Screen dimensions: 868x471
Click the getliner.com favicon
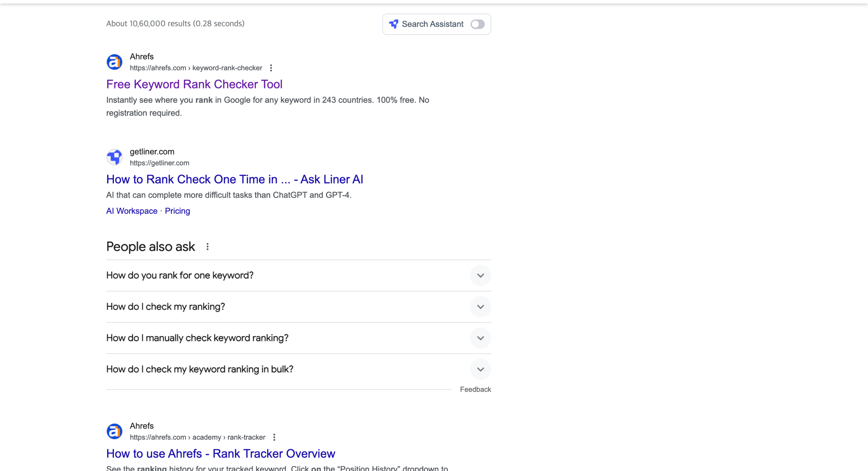115,157
